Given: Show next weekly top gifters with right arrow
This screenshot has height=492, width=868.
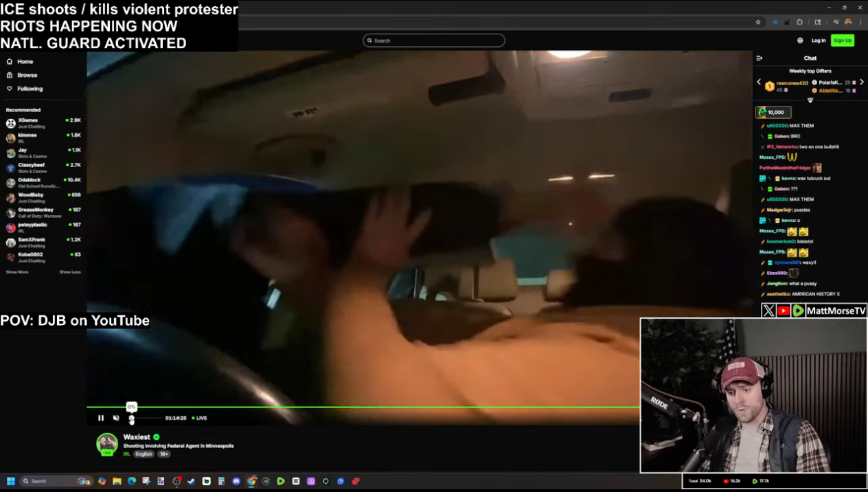Looking at the screenshot, I should click(x=862, y=82).
